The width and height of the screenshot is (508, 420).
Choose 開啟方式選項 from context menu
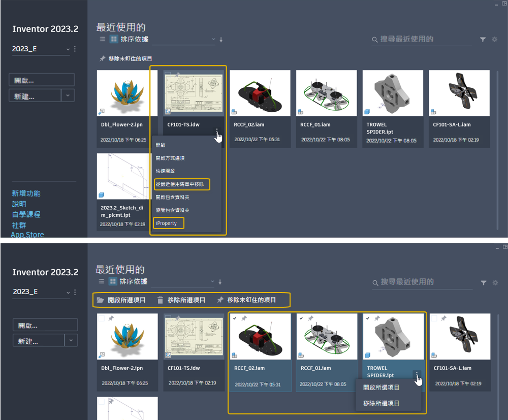pyautogui.click(x=170, y=158)
